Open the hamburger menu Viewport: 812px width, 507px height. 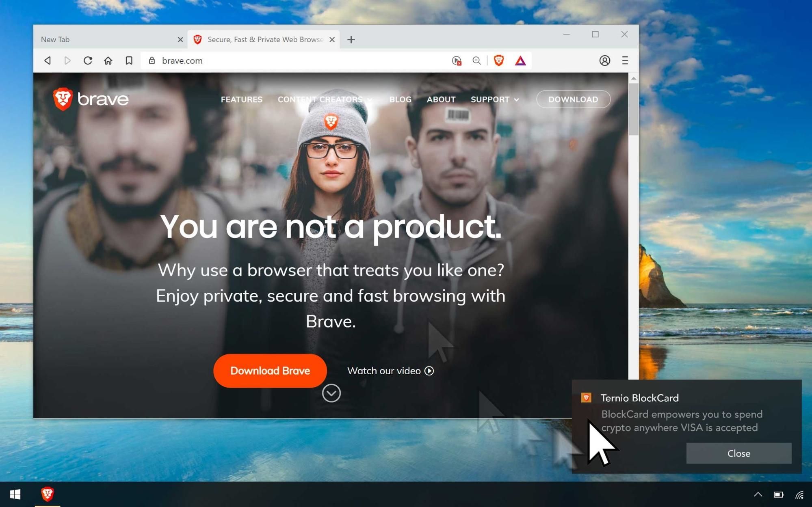(x=624, y=60)
